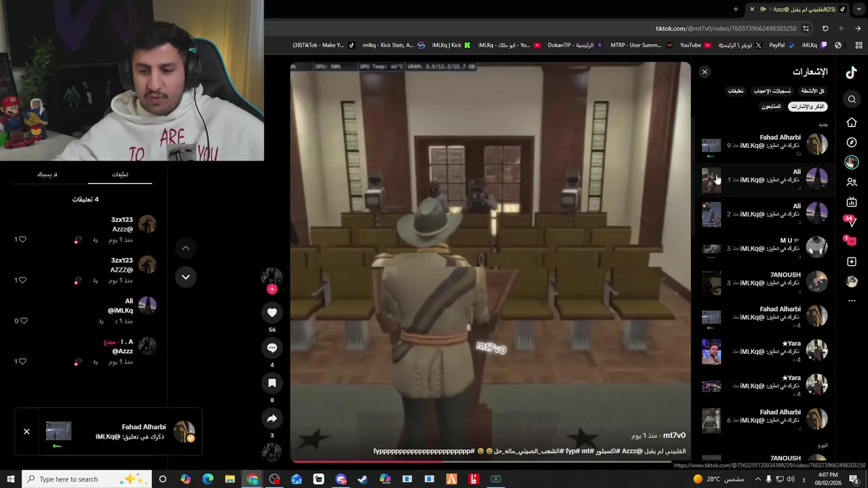Open messages icon with red badge
Viewport: 868px width, 488px height.
pos(851,241)
